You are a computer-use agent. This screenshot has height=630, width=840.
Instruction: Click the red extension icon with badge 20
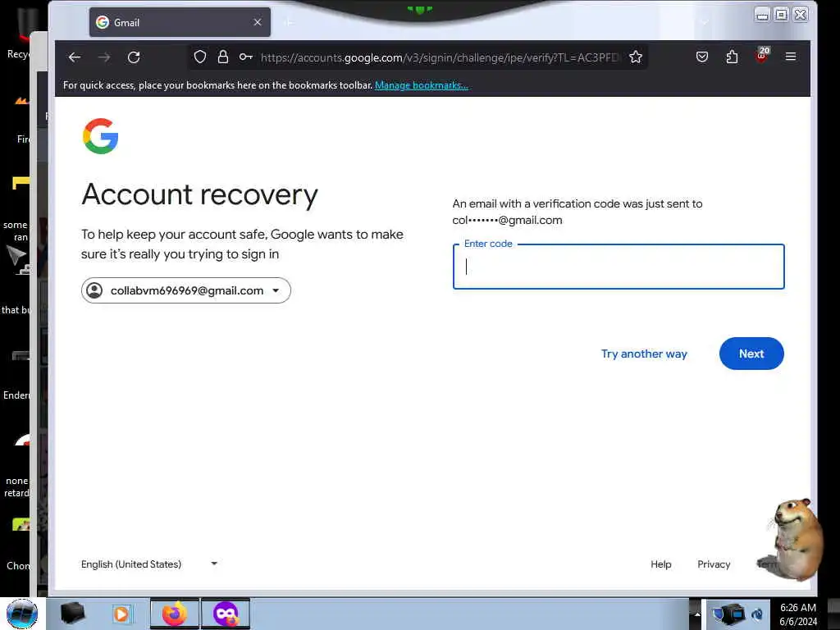(x=762, y=55)
